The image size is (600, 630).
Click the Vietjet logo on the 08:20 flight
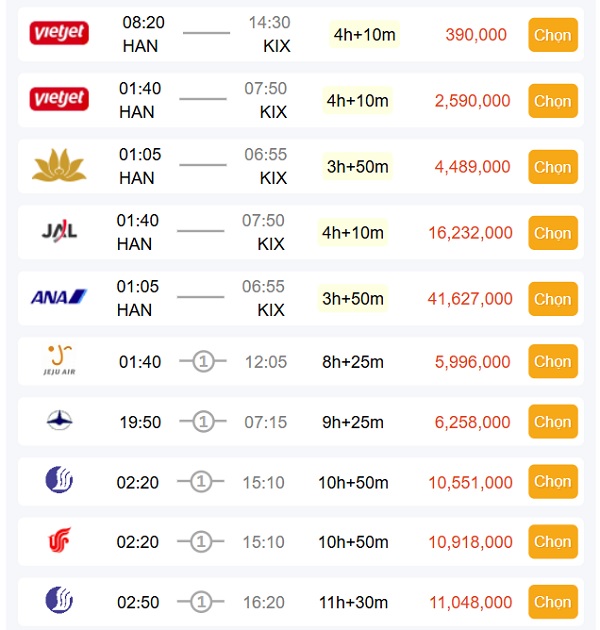(59, 33)
